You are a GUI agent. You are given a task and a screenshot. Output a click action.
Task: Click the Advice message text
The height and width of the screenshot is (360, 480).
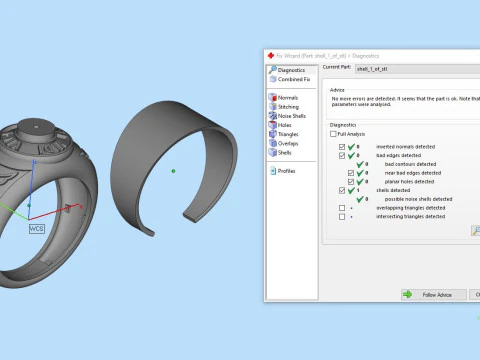coord(406,101)
